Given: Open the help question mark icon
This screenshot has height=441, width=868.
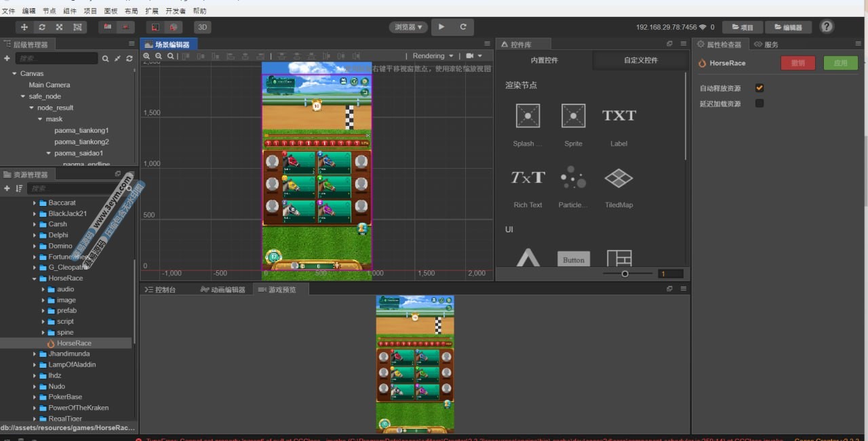Looking at the screenshot, I should (827, 27).
